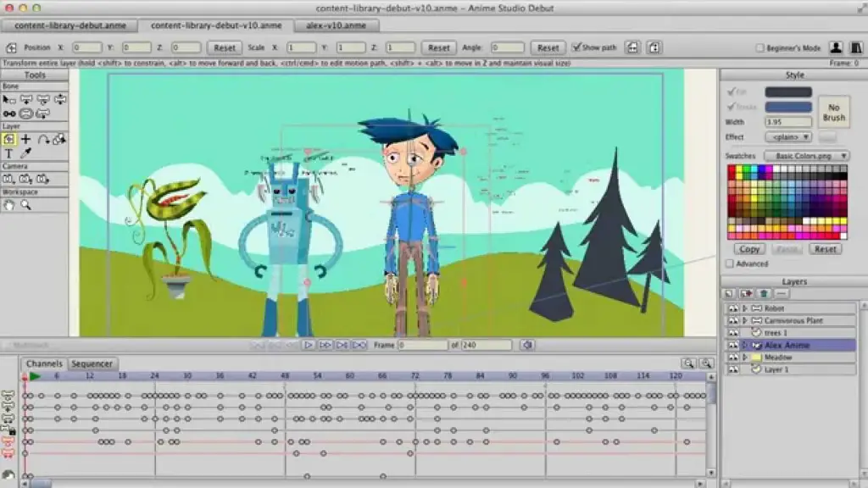Click the dark Fill color swatch

788,91
